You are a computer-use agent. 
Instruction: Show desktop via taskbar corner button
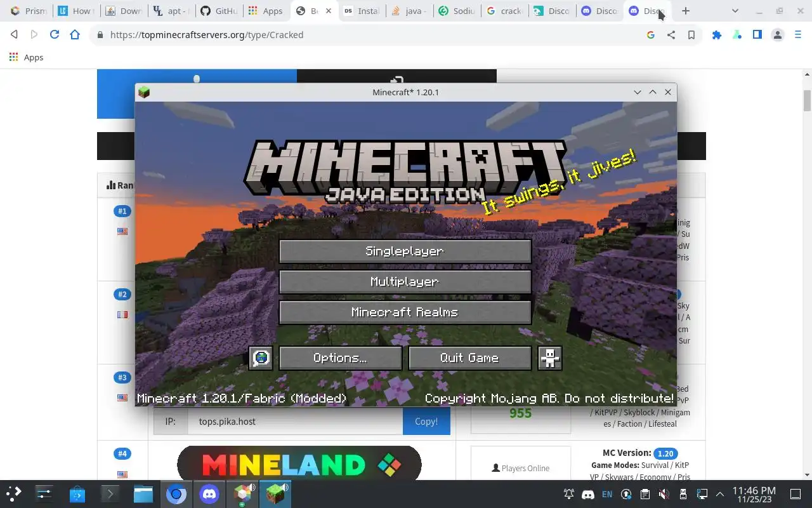pos(796,494)
